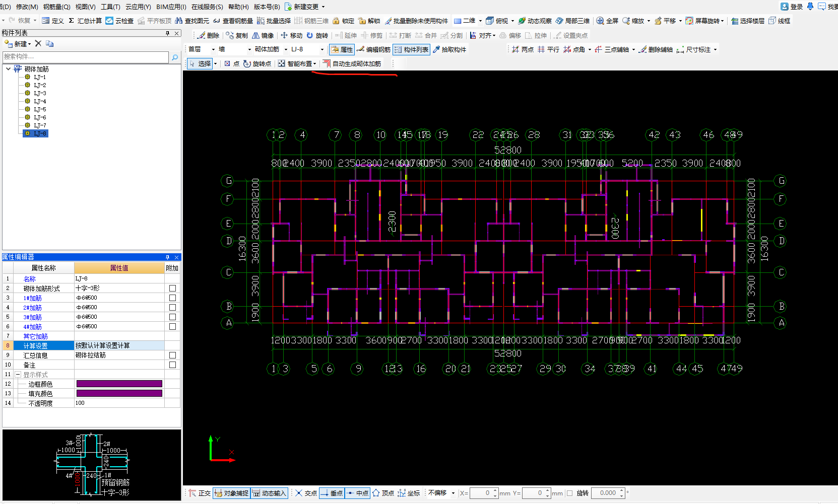Click 删除辅轴 tool
838x504 pixels.
click(656, 49)
